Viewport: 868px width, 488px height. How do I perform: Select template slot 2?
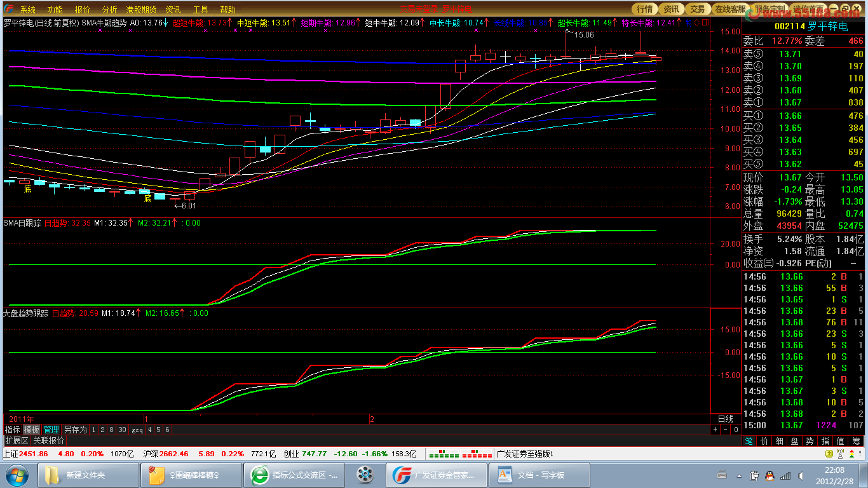coord(102,430)
